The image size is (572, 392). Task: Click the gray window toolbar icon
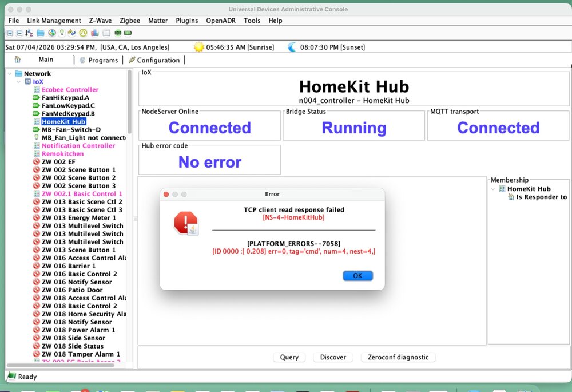[106, 33]
